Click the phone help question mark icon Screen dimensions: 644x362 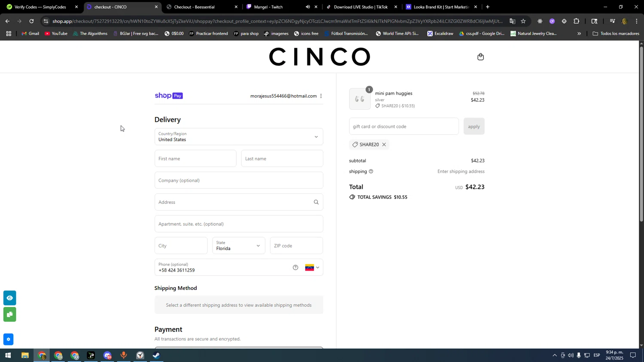tap(295, 268)
